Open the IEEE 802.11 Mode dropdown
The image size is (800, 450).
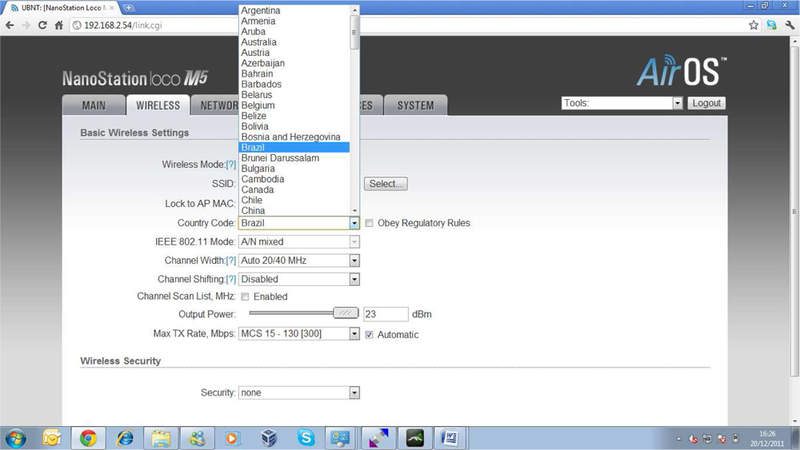(x=299, y=242)
